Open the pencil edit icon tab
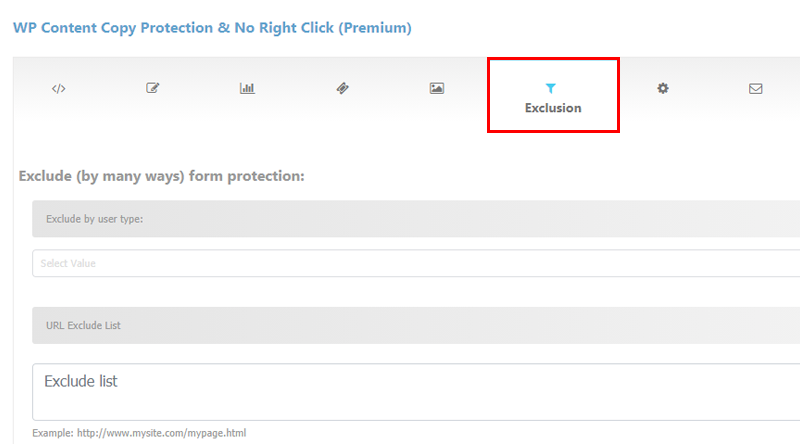 (x=153, y=88)
